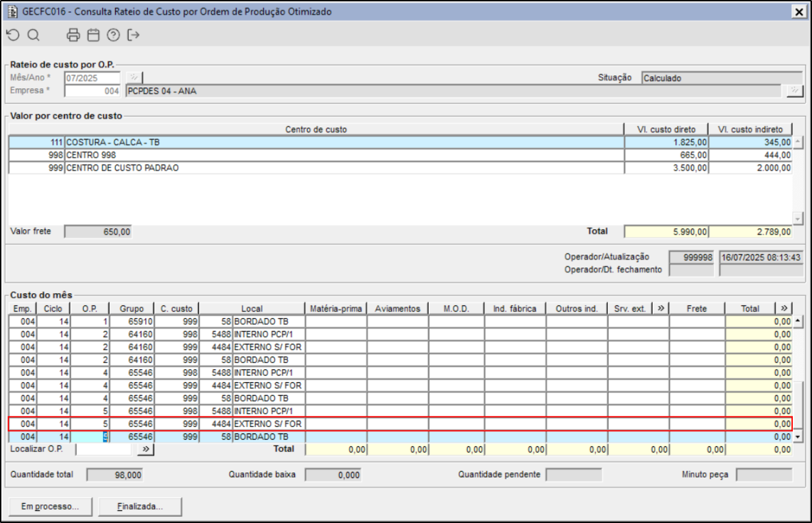The height and width of the screenshot is (523, 812).
Task: Expand more columns after Total header
Action: (784, 308)
